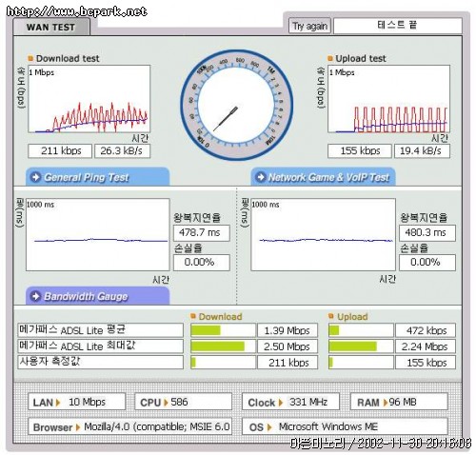This screenshot has width=476, height=455.
Task: Click the 2.24 Mbps max upload value
Action: [x=426, y=346]
